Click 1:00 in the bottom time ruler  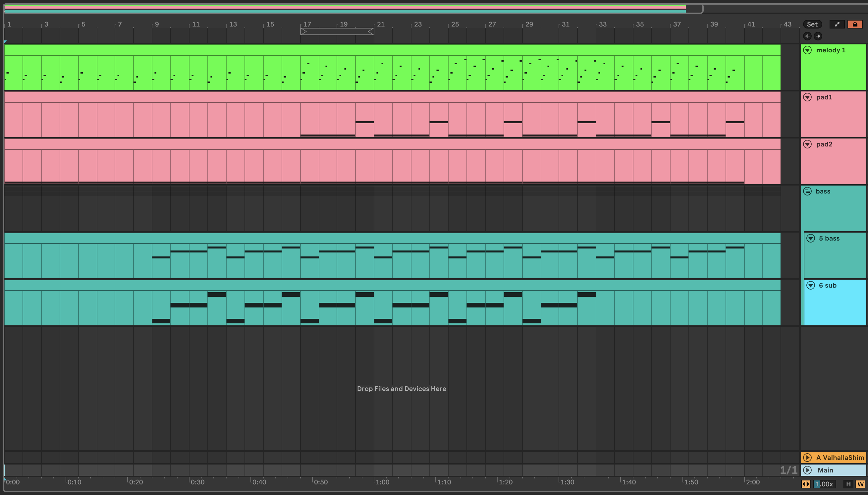pos(382,482)
